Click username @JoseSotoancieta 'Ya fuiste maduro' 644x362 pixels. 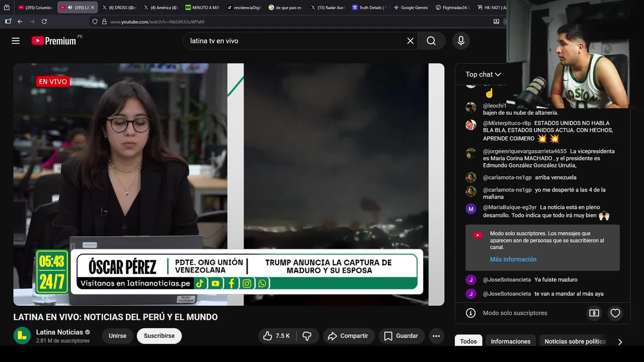click(x=507, y=280)
